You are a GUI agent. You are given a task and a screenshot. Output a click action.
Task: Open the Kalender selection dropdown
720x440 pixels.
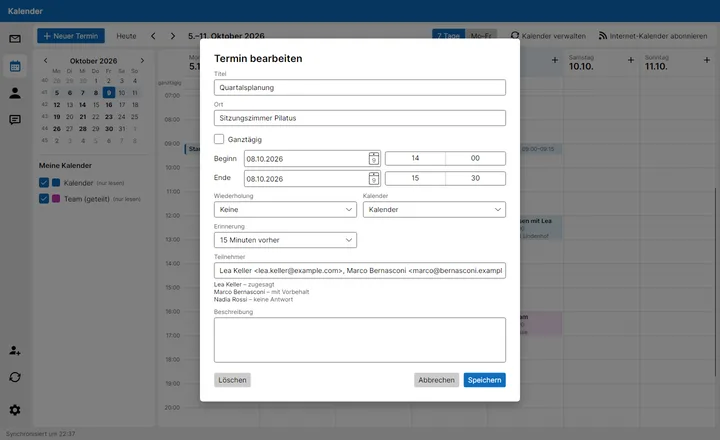(434, 209)
